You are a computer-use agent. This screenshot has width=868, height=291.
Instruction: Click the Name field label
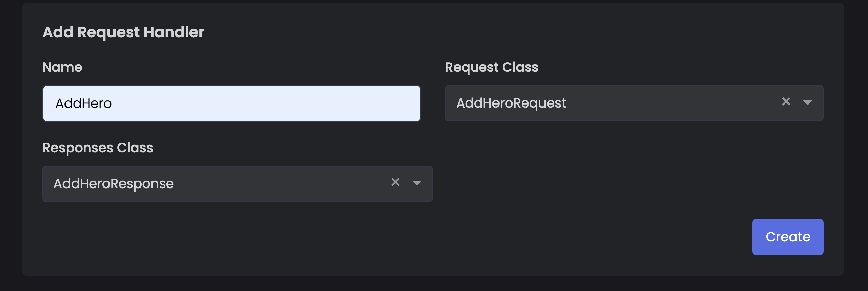(62, 67)
